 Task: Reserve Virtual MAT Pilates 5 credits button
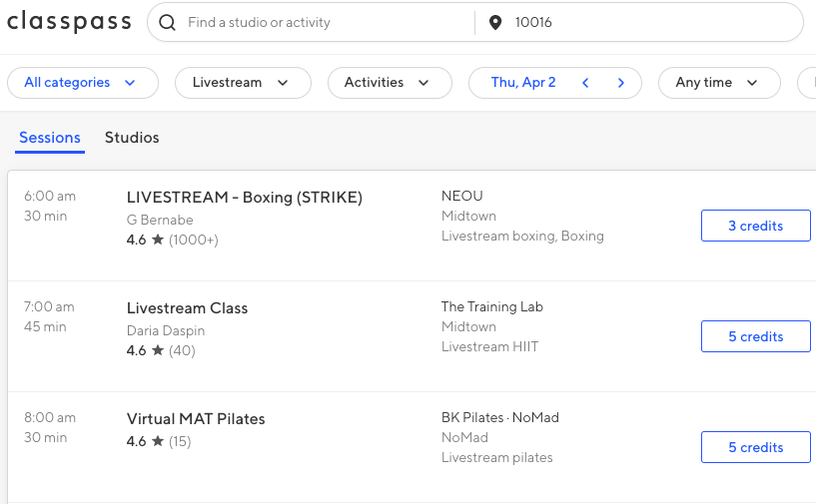point(755,447)
